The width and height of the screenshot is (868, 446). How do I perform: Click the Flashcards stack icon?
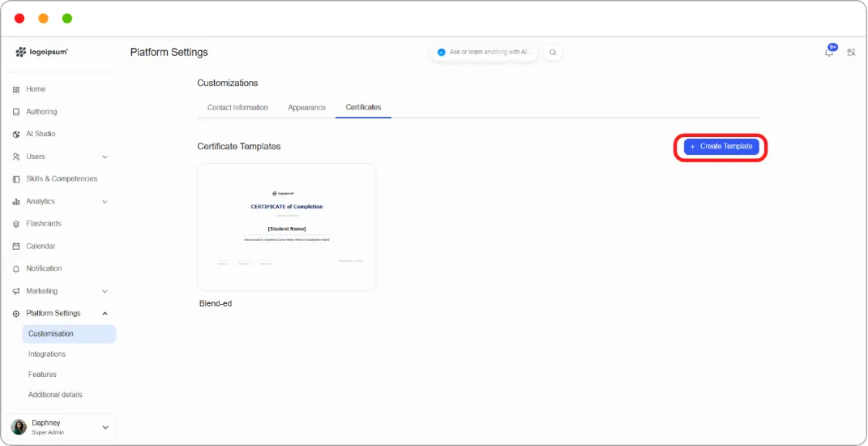(16, 224)
